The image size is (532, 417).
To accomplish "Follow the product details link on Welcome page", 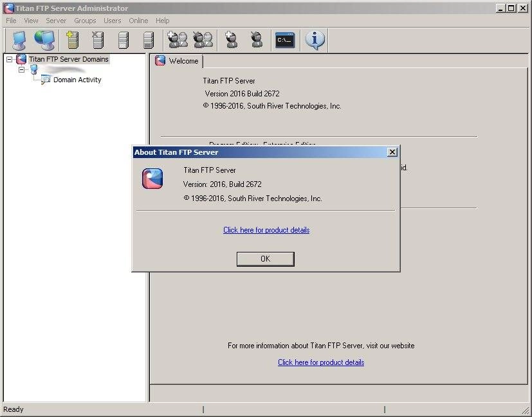I will (321, 362).
